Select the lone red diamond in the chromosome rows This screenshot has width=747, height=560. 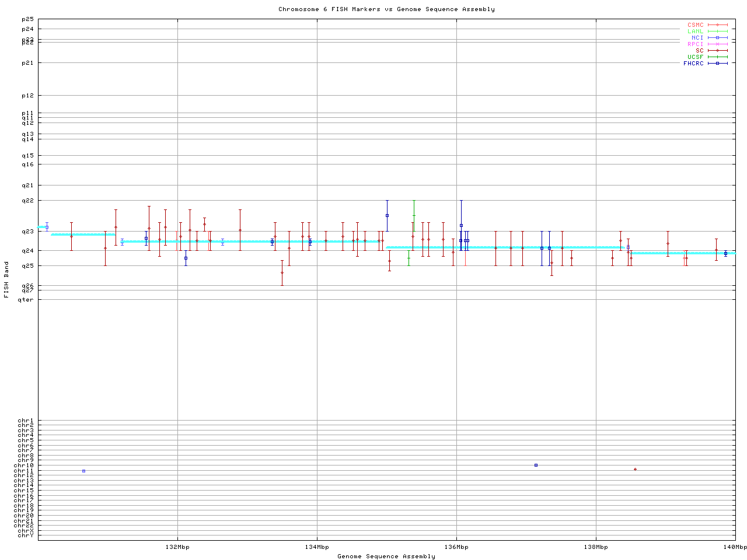point(635,469)
